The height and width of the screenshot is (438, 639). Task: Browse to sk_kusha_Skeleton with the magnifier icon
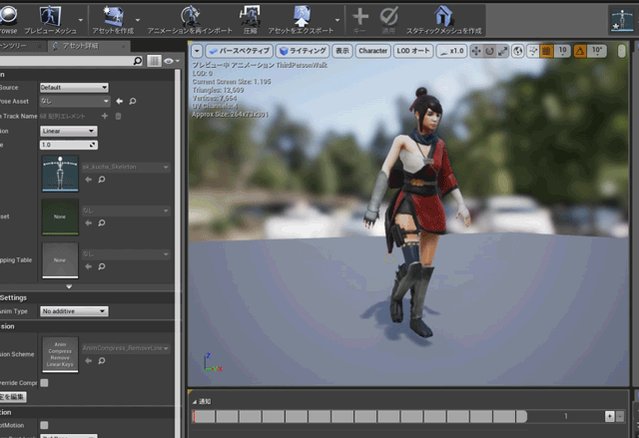[101, 179]
